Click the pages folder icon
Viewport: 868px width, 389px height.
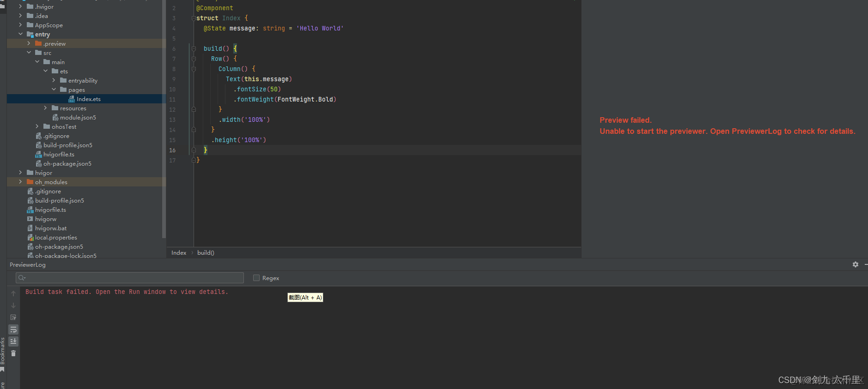tap(63, 90)
